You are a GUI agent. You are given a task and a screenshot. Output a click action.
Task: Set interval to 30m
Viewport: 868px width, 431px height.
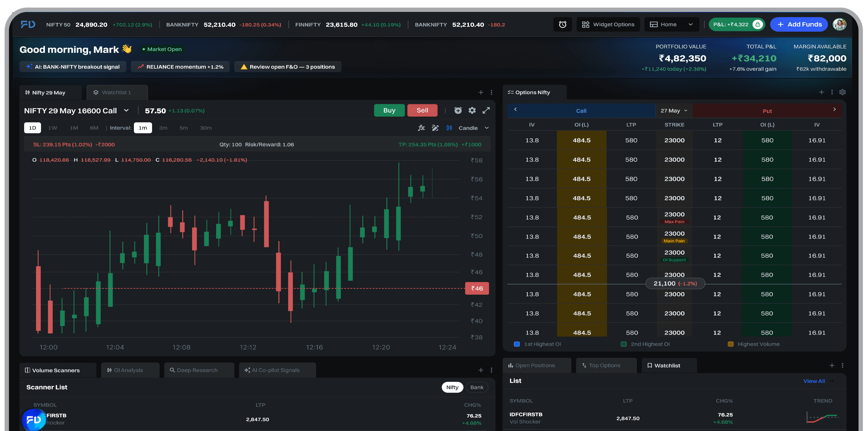(206, 128)
